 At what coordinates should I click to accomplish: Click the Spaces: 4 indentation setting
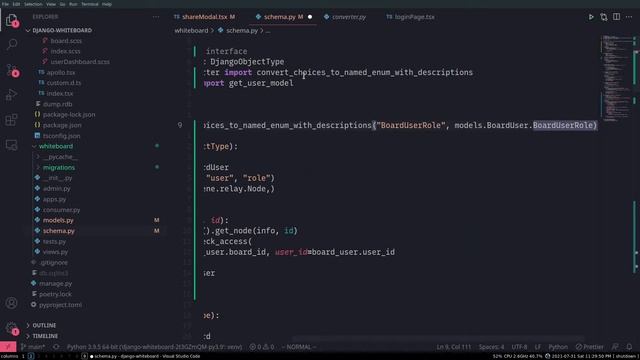491,347
